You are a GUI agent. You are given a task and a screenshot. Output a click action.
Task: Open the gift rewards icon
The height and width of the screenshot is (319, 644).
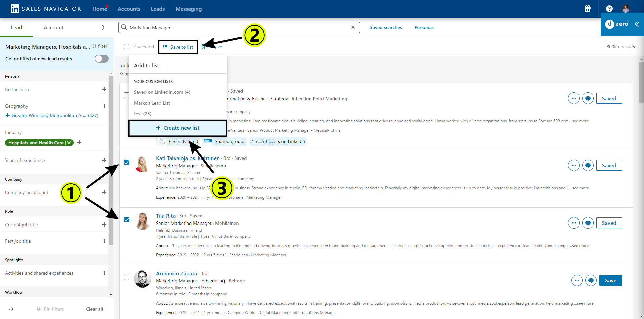588,9
